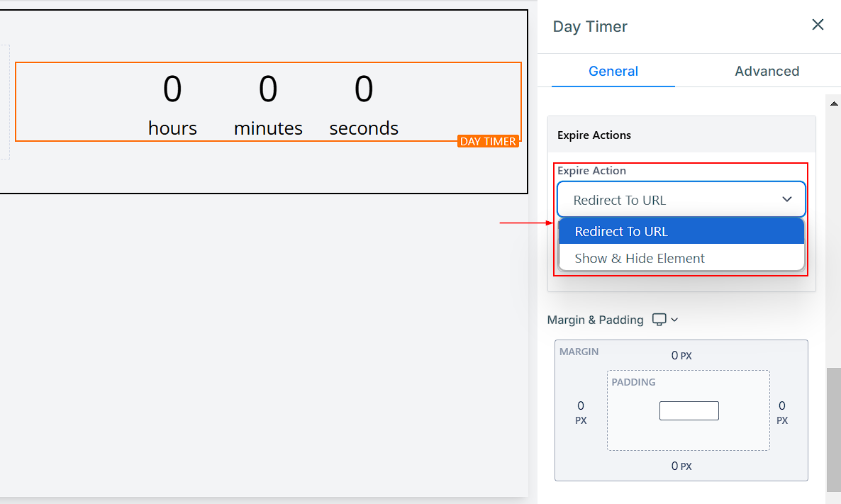Click the scrollbar up arrow
This screenshot has height=504, width=841.
[x=834, y=103]
